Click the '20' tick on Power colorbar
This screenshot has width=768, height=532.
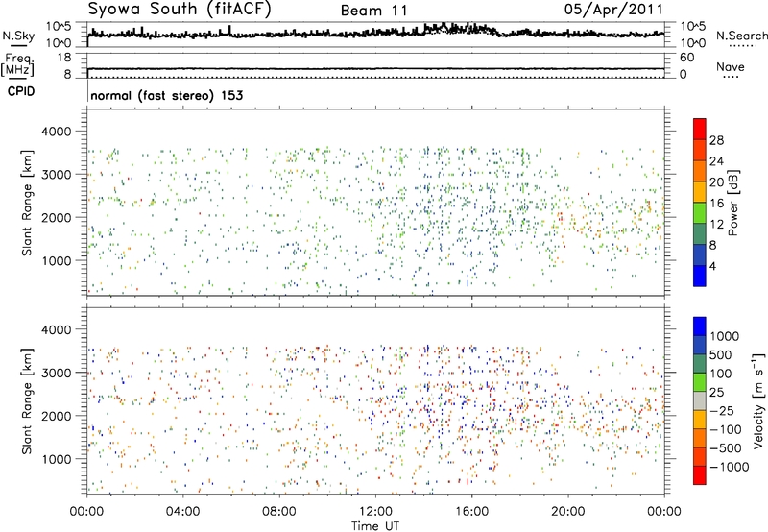pyautogui.click(x=716, y=182)
